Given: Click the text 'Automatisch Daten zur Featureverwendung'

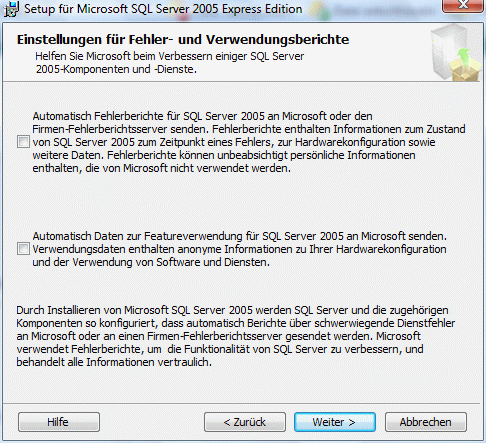Looking at the screenshot, I should pos(138,236).
